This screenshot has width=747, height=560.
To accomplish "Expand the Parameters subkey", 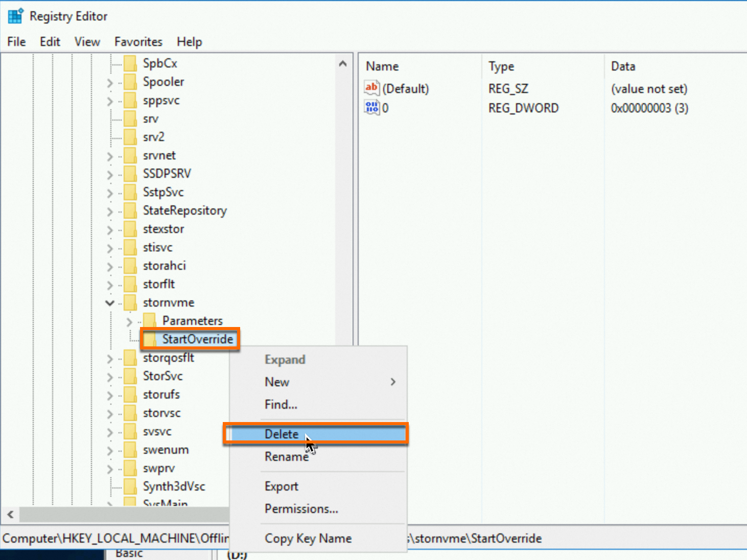I will 129,322.
